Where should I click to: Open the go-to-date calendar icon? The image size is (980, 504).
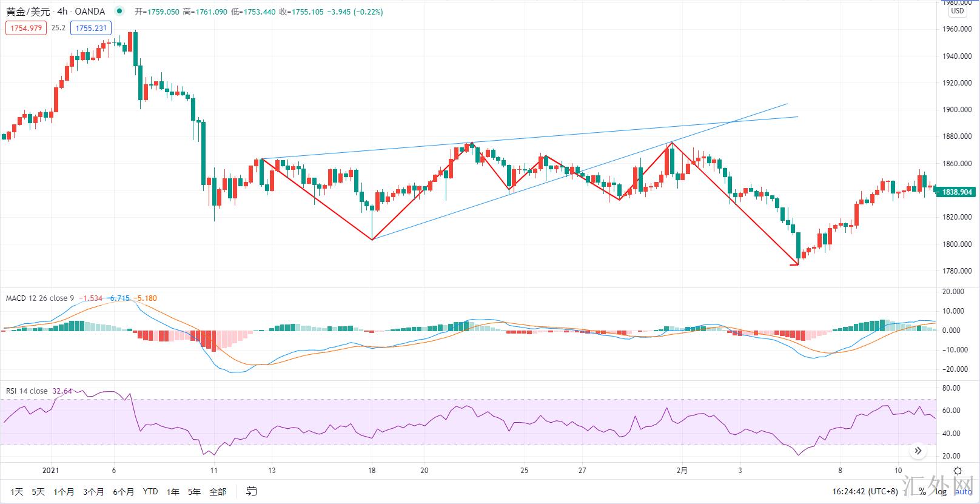[x=251, y=491]
